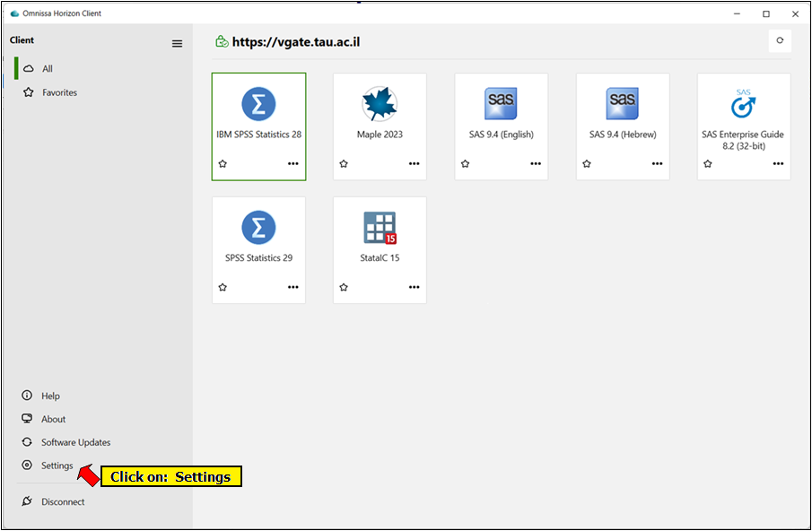Open StataIC 15 grid icon
Screen dimensions: 812x531
coord(380,227)
